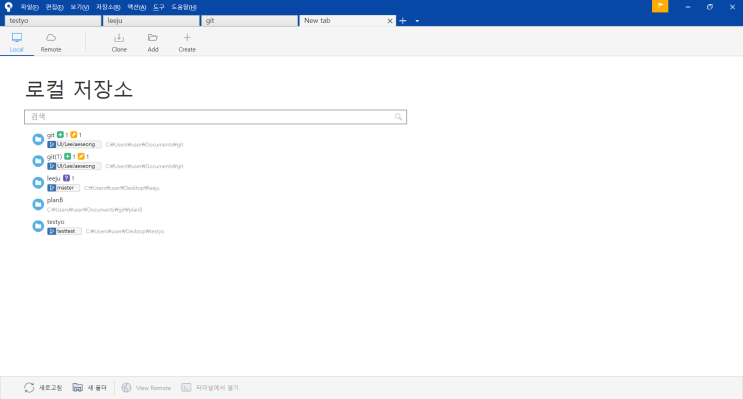Open the Clone repository tool
This screenshot has width=743, height=399.
119,42
